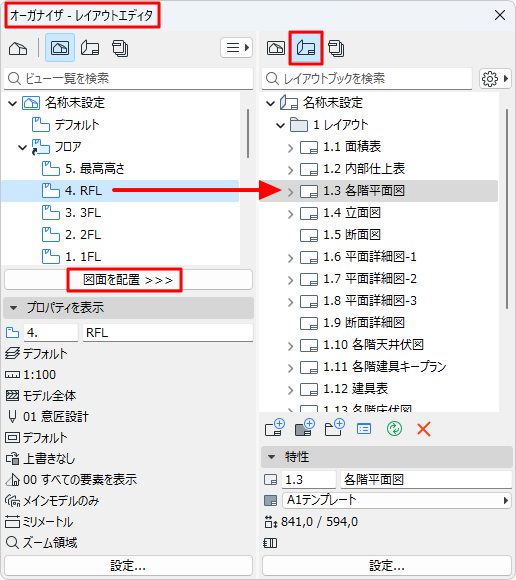Image resolution: width=516 pixels, height=580 pixels.
Task: Collapse the プロパティを表示 section
Action: pyautogui.click(x=14, y=308)
